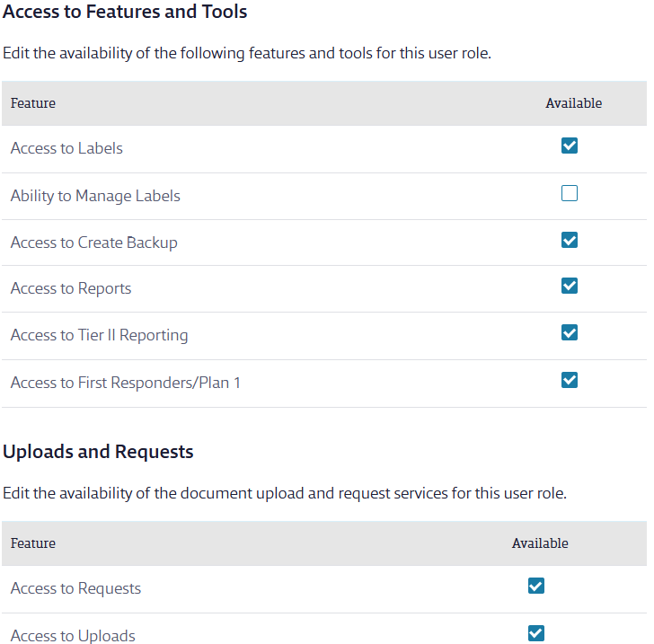Enable the Ability to Manage Labels checkbox
The height and width of the screenshot is (644, 654).
tap(569, 193)
